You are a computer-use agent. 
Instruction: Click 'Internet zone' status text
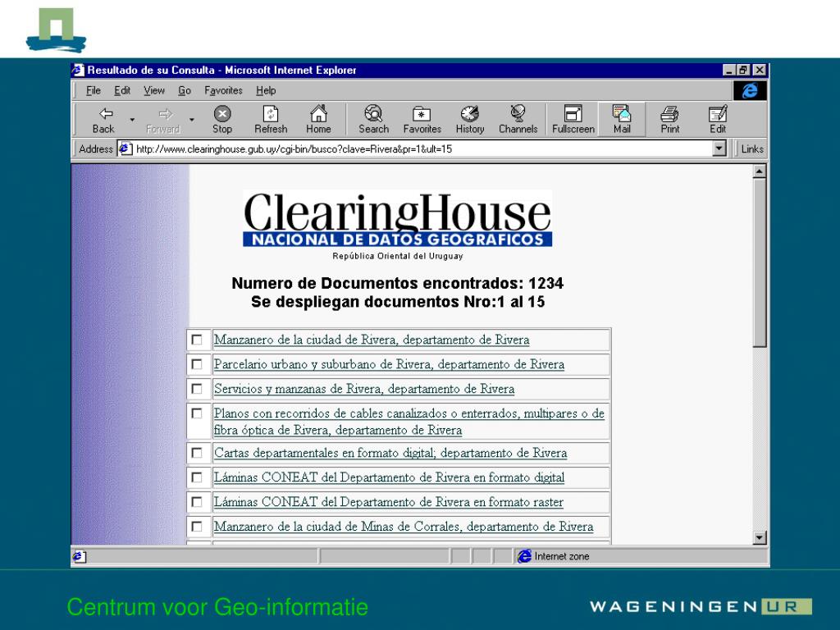point(561,556)
